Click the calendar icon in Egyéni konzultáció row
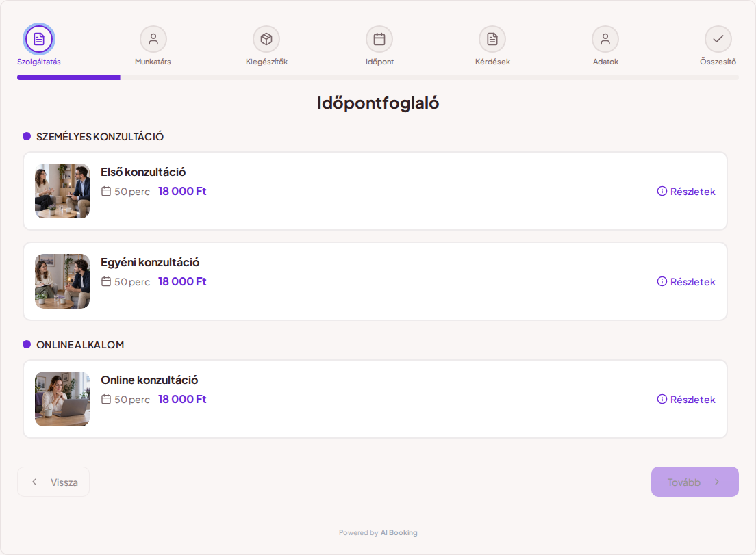This screenshot has height=555, width=756. pos(106,281)
